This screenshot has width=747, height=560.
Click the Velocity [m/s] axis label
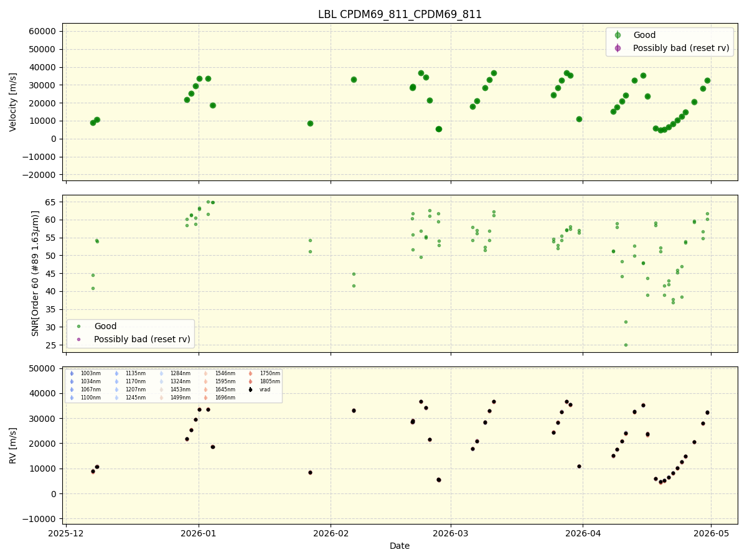click(13, 102)
